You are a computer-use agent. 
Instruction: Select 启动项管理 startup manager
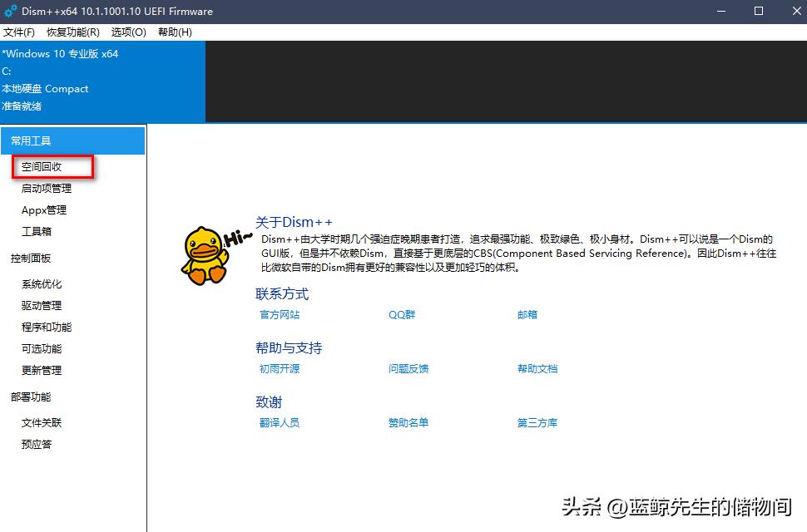point(47,188)
